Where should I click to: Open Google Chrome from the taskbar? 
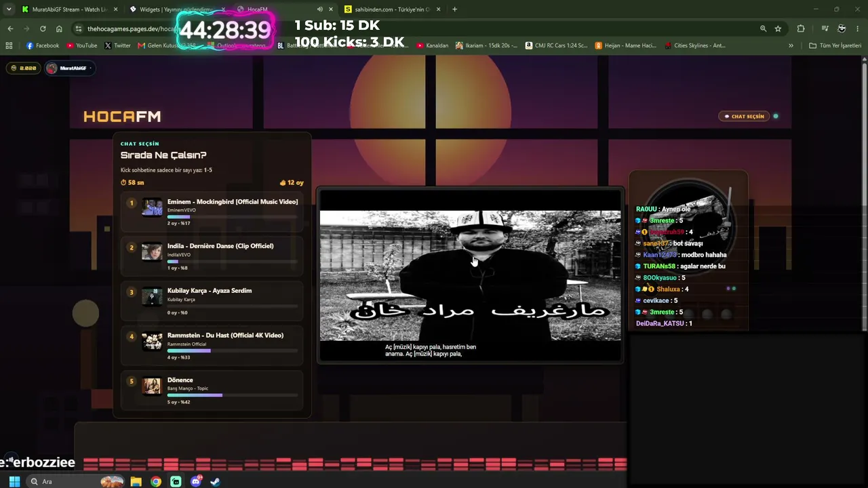coord(156,481)
